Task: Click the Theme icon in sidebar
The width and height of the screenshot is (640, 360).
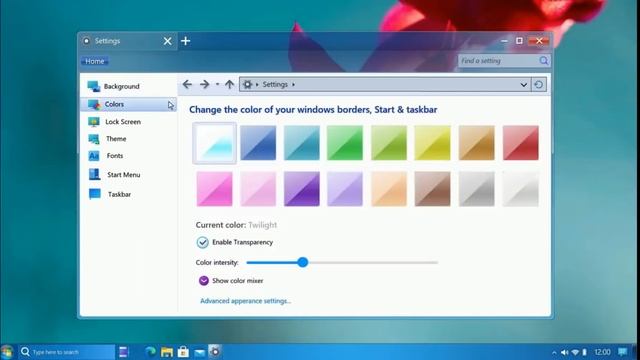Action: click(94, 139)
